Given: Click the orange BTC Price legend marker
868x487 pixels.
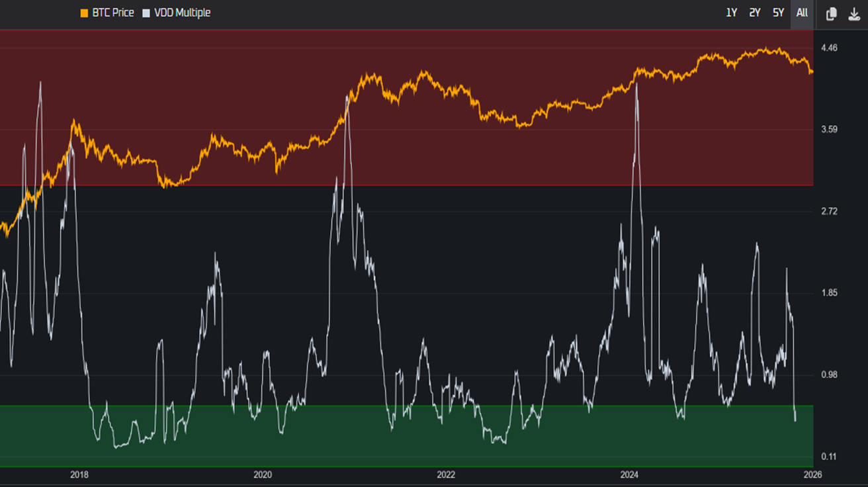Looking at the screenshot, I should [83, 12].
